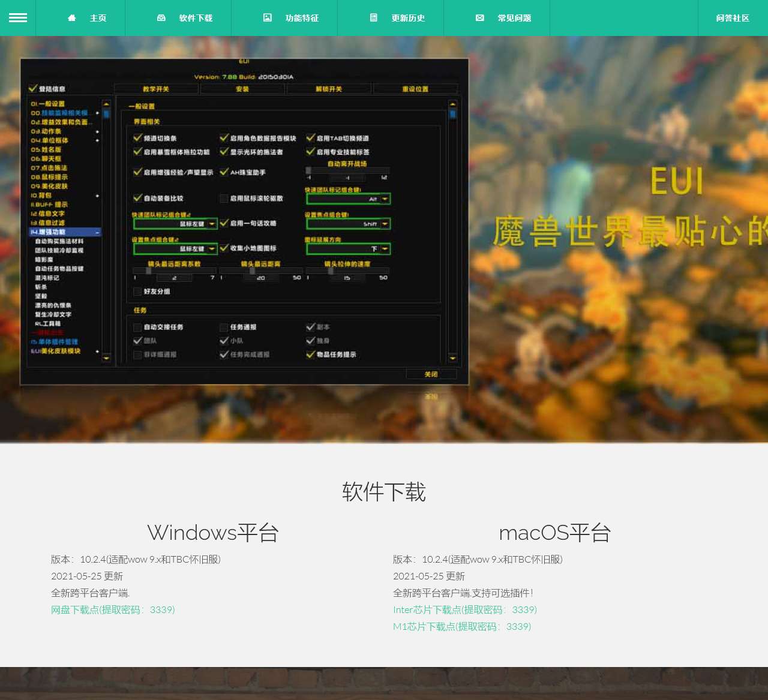Viewport: 768px width, 700px height.
Task: Collapse the 14.增强功能 node
Action: [97, 232]
